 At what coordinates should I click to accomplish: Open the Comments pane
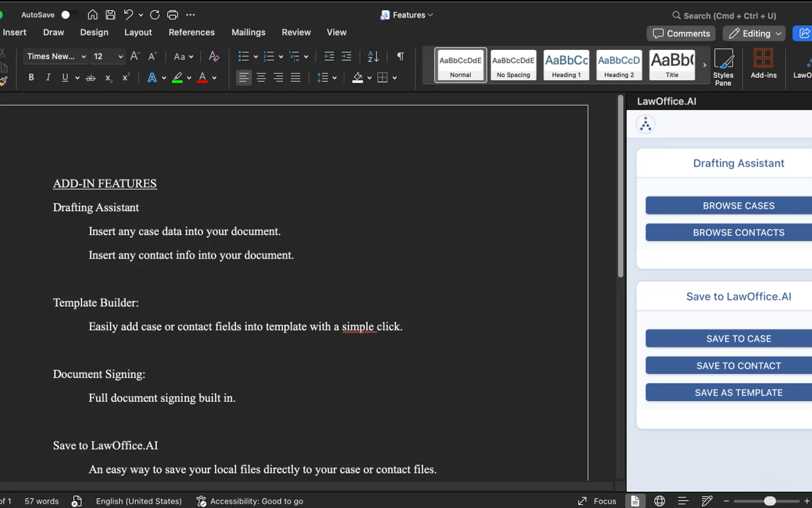click(x=681, y=34)
